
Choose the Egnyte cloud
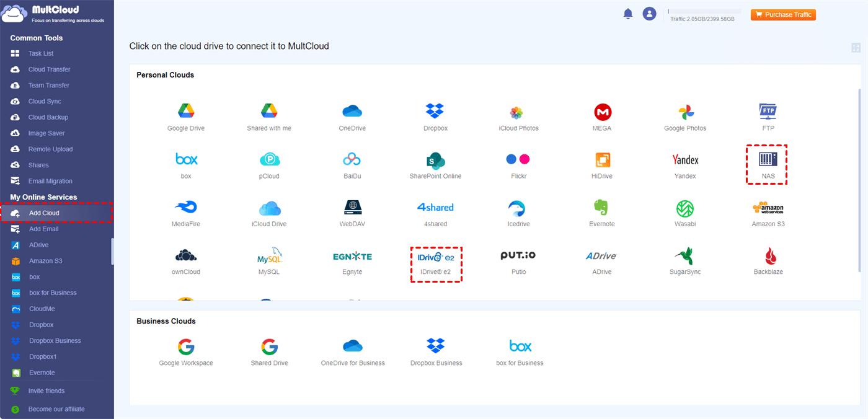click(x=352, y=256)
